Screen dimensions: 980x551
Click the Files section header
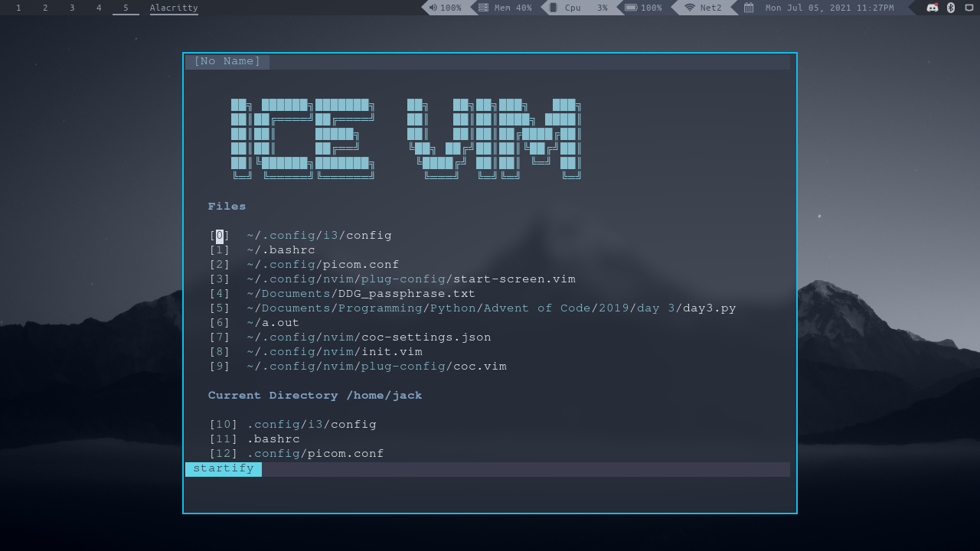(x=227, y=207)
